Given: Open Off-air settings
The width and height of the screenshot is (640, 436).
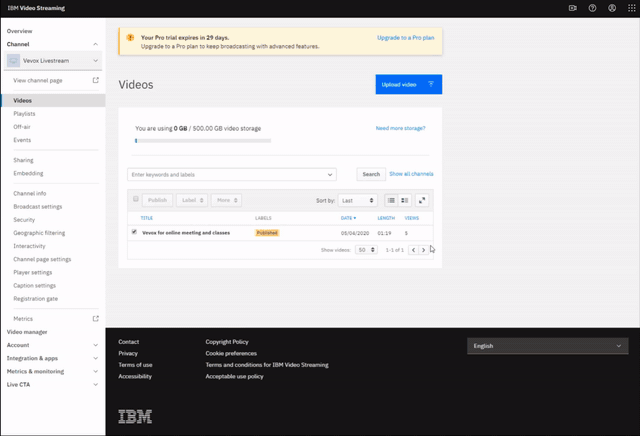Looking at the screenshot, I should (22, 127).
